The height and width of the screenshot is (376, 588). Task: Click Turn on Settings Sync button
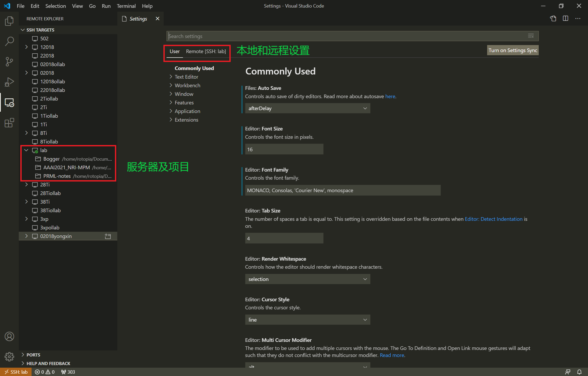point(513,50)
